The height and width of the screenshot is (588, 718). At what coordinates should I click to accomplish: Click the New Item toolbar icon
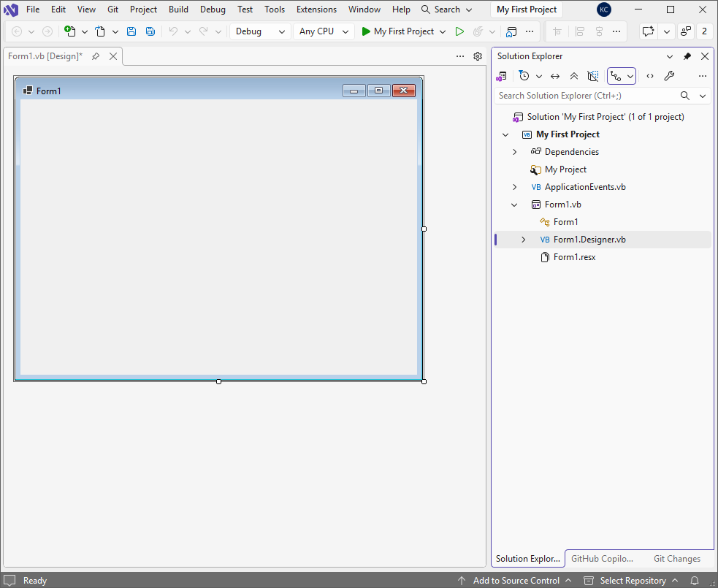(x=69, y=31)
